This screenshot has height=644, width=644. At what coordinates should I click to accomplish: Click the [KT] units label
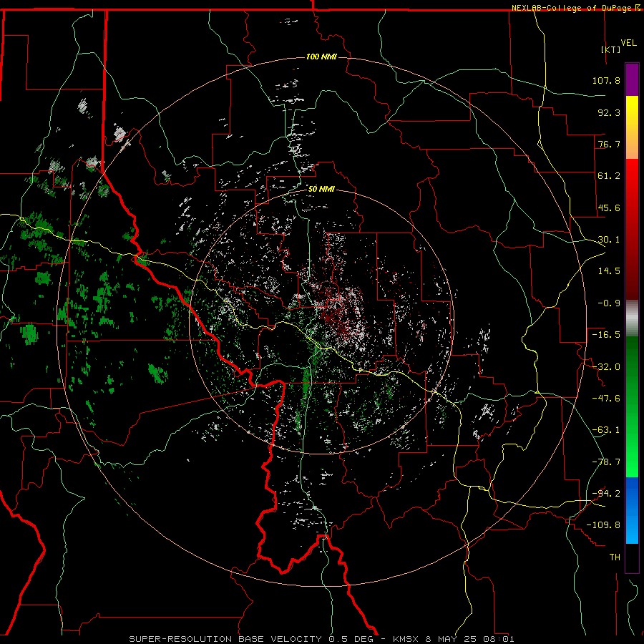pyautogui.click(x=611, y=49)
